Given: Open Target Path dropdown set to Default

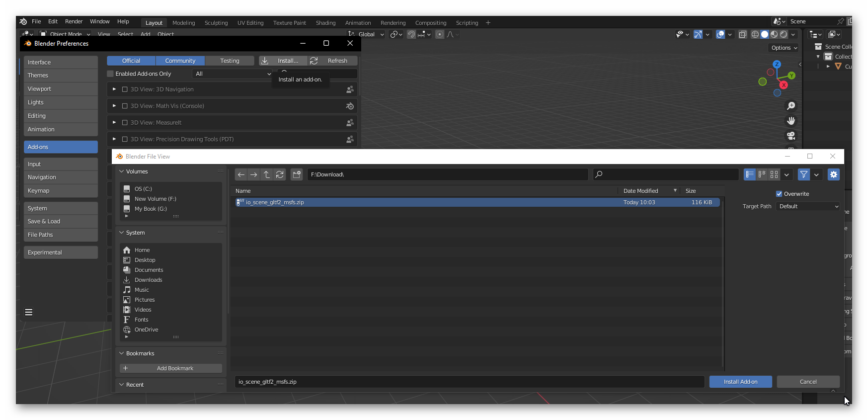Looking at the screenshot, I should 808,206.
